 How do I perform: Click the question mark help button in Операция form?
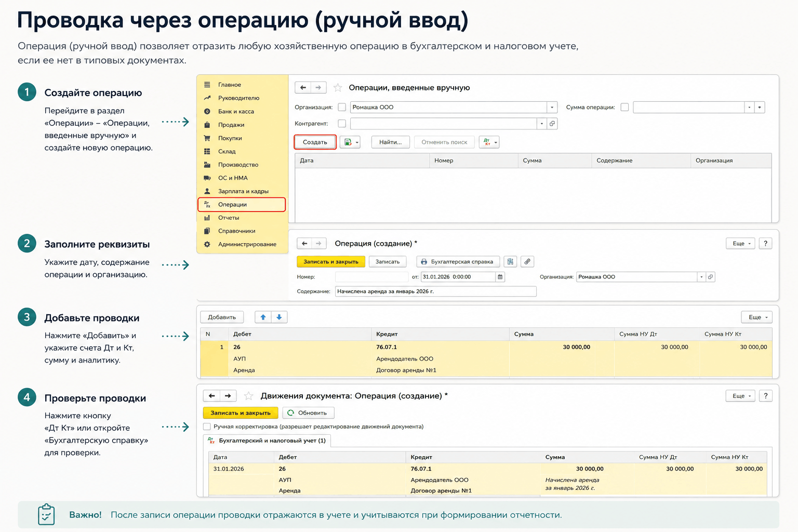click(x=765, y=244)
